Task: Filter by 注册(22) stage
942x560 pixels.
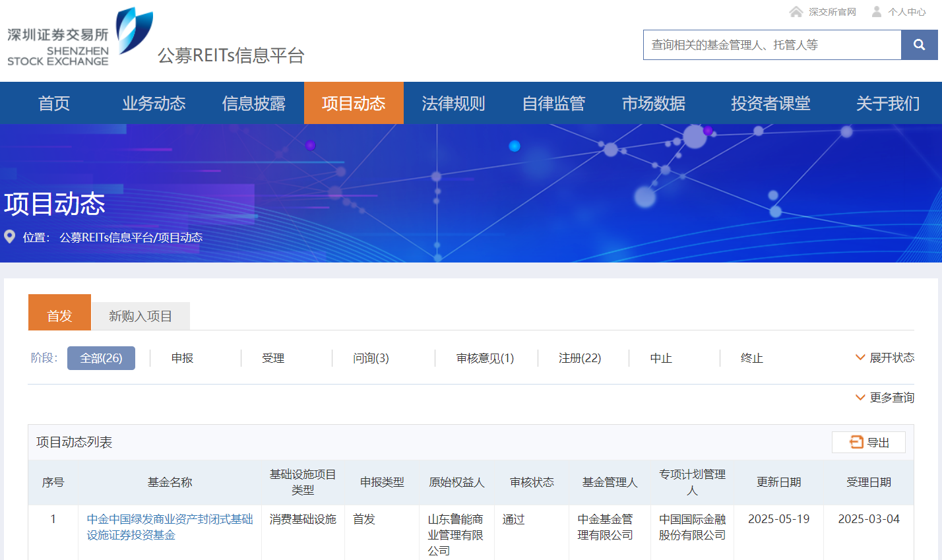Action: point(580,358)
